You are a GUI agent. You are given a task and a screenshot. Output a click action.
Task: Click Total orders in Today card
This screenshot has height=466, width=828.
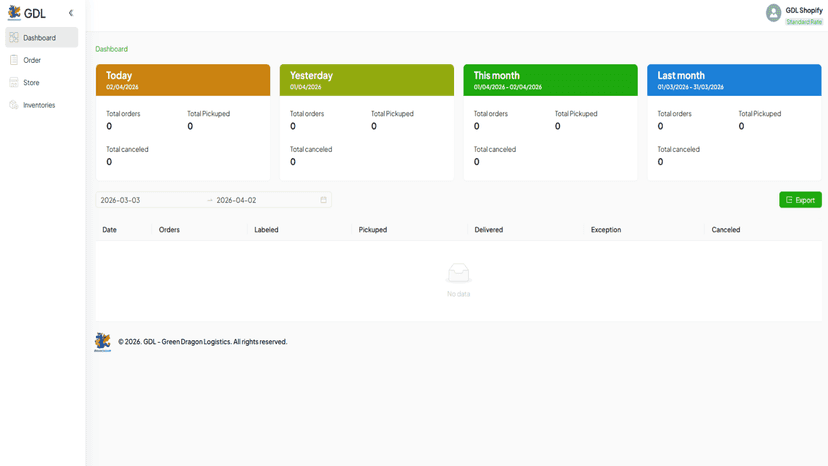(123, 114)
